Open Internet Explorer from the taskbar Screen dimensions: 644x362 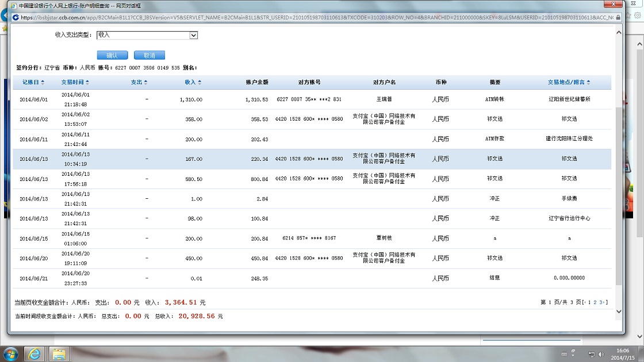click(x=34, y=353)
